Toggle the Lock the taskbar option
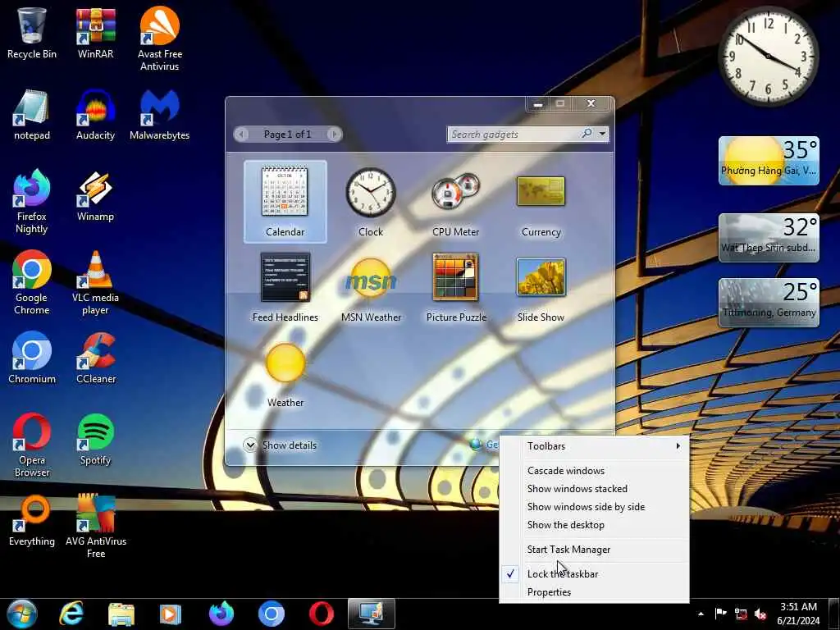Screen dimensions: 840x630 [594, 573]
